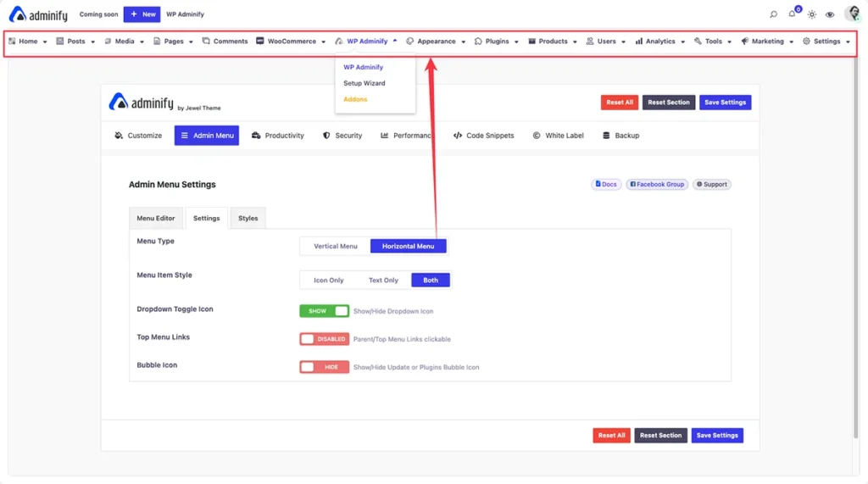Click the Marketing megaphone icon

pyautogui.click(x=744, y=41)
